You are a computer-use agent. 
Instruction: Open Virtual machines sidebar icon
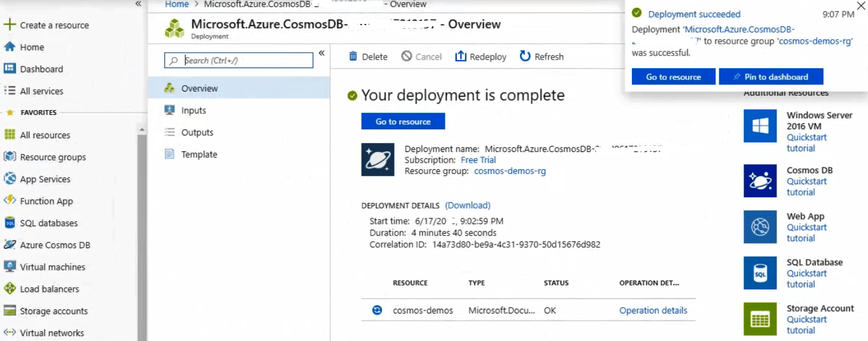coord(10,267)
